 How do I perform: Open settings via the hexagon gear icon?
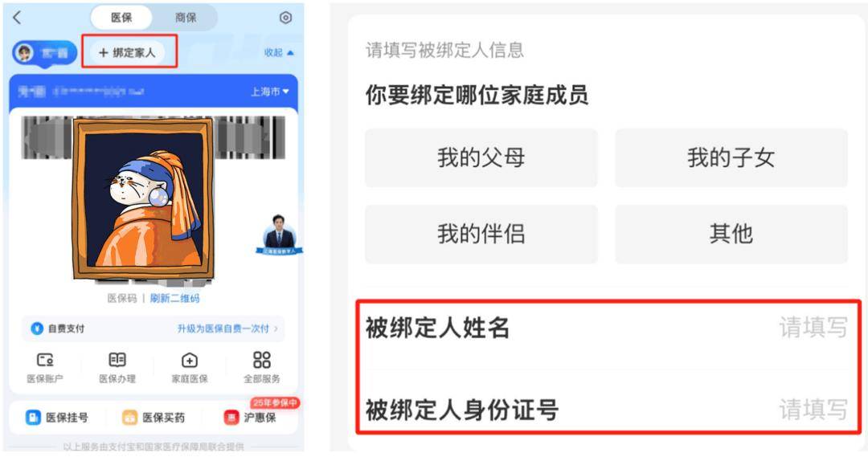tap(285, 18)
